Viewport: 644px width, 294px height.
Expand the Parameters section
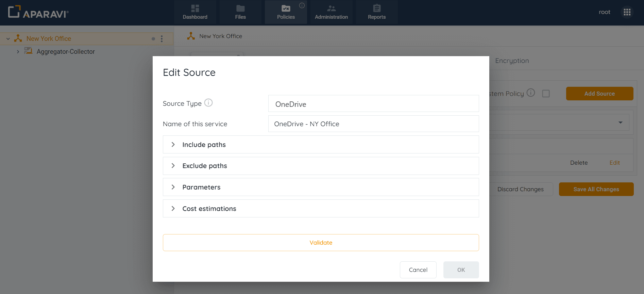click(321, 187)
